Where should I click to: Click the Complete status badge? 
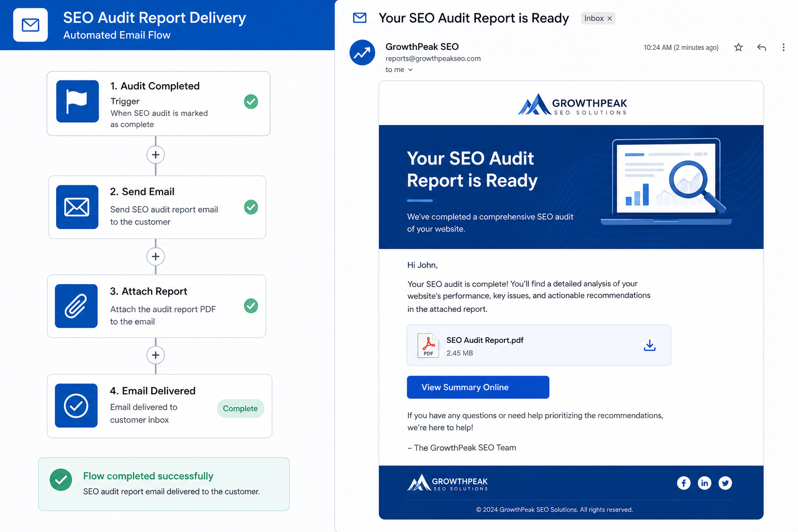point(241,408)
